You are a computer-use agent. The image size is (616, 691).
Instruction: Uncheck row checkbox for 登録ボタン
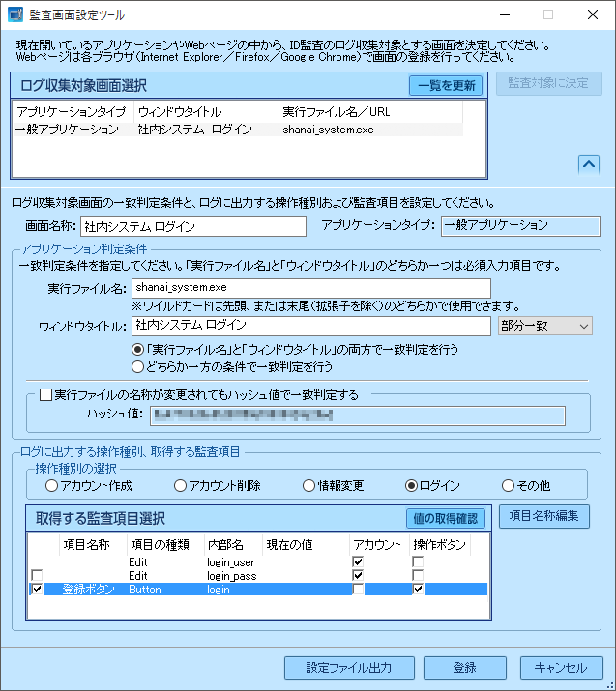coord(37,590)
